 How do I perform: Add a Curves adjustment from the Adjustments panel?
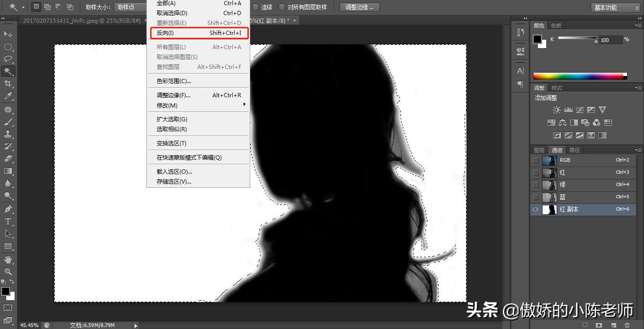point(580,109)
